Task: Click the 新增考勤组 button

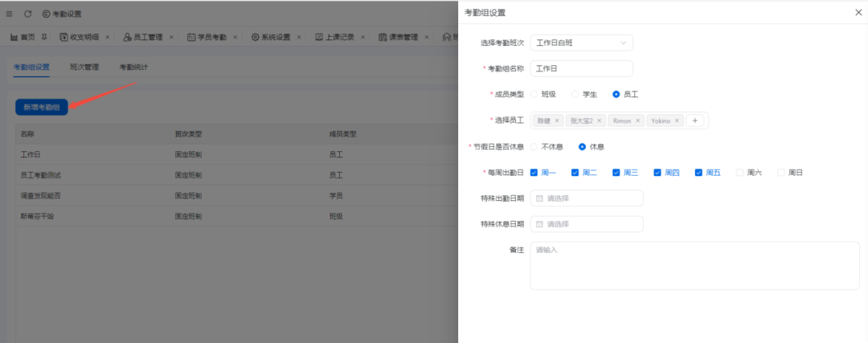Action: [41, 107]
